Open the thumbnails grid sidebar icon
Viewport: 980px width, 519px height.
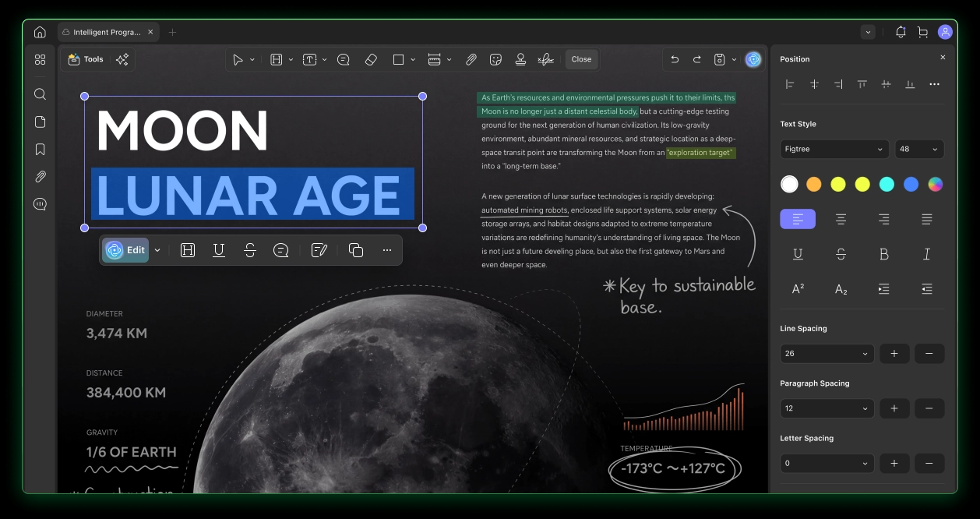coord(41,60)
